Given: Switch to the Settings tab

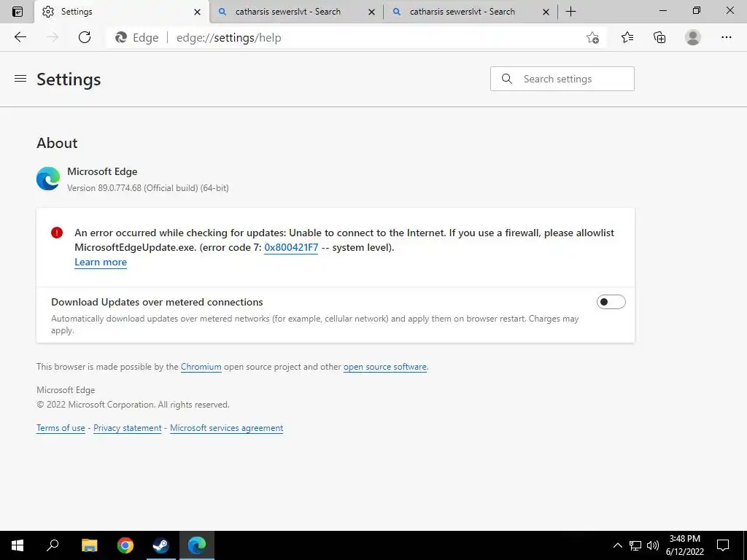Looking at the screenshot, I should tap(122, 12).
